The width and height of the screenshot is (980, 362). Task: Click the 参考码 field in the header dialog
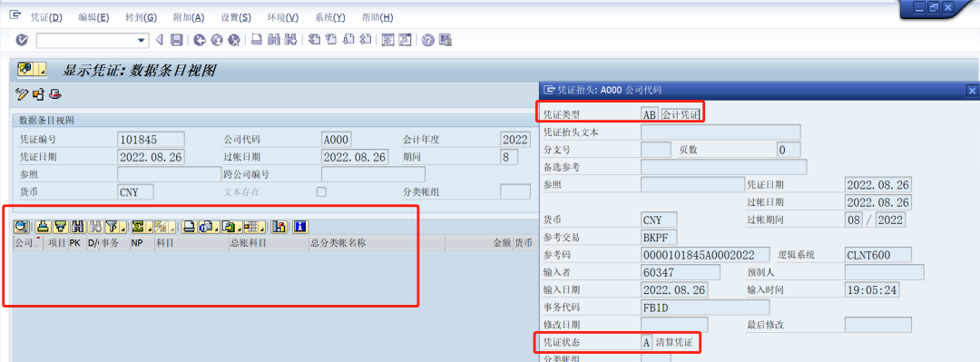(x=706, y=254)
